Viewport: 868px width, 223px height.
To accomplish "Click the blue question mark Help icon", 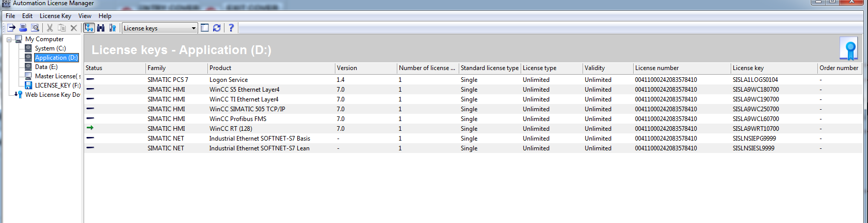I will [231, 28].
